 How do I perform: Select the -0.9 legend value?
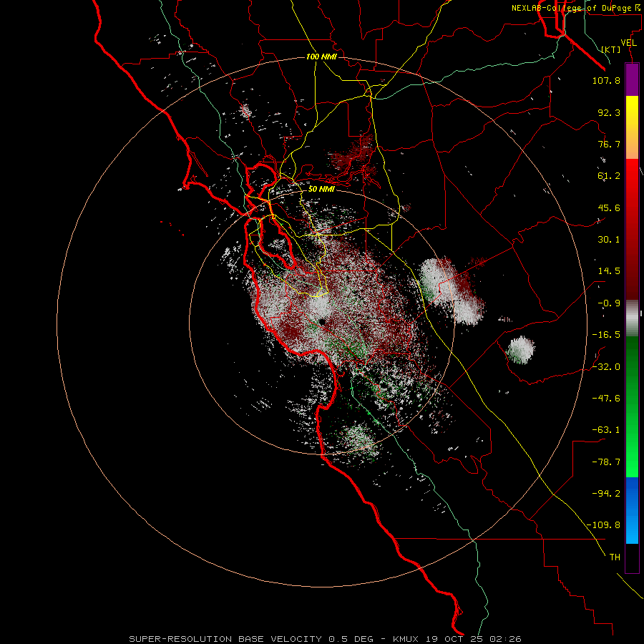(x=609, y=303)
